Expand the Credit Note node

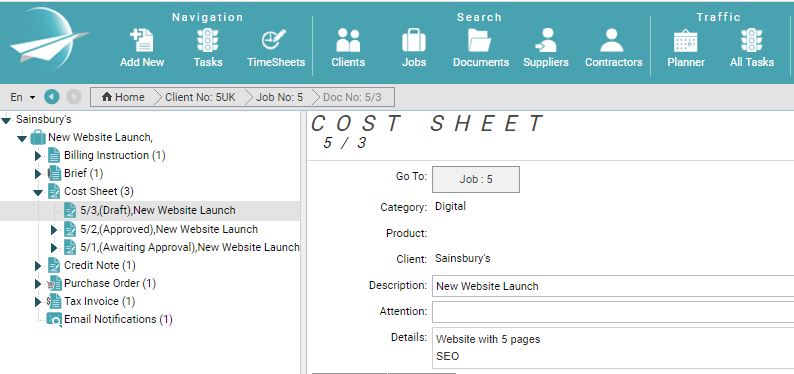[x=38, y=266]
